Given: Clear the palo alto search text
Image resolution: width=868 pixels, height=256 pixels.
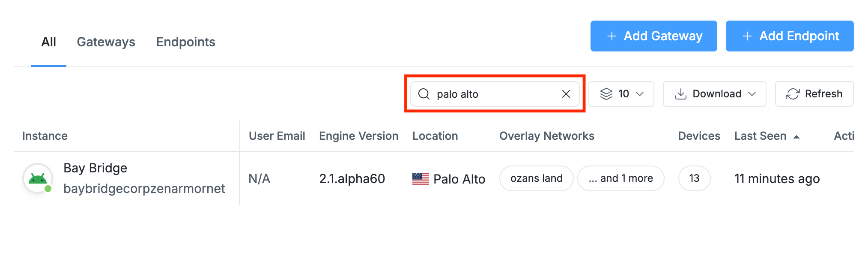Looking at the screenshot, I should tap(566, 94).
